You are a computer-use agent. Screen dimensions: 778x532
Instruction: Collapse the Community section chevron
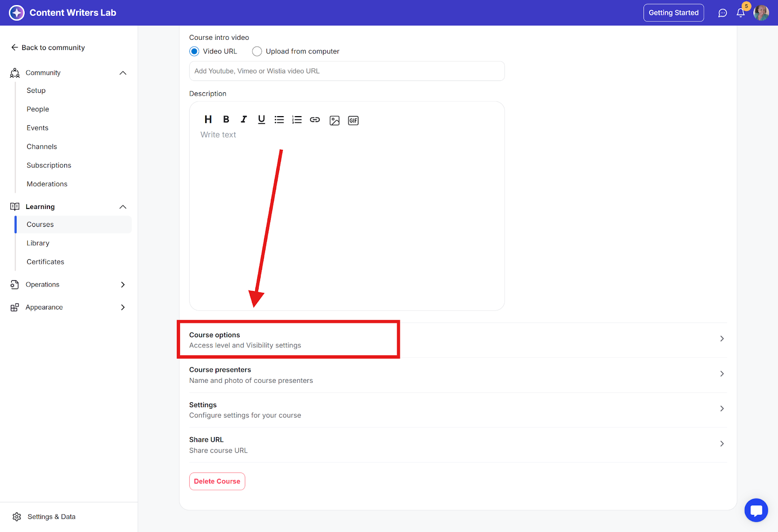[123, 73]
